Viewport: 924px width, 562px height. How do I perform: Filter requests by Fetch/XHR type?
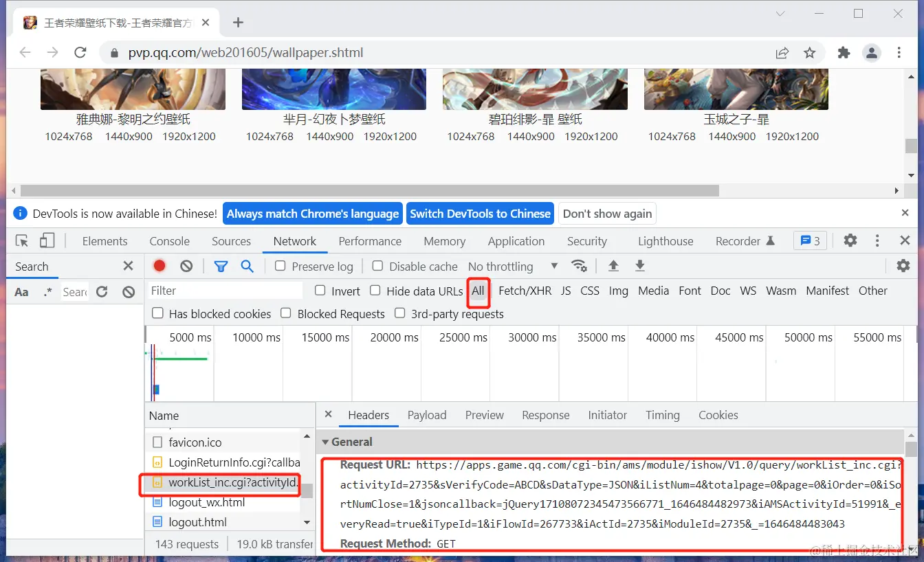point(525,291)
